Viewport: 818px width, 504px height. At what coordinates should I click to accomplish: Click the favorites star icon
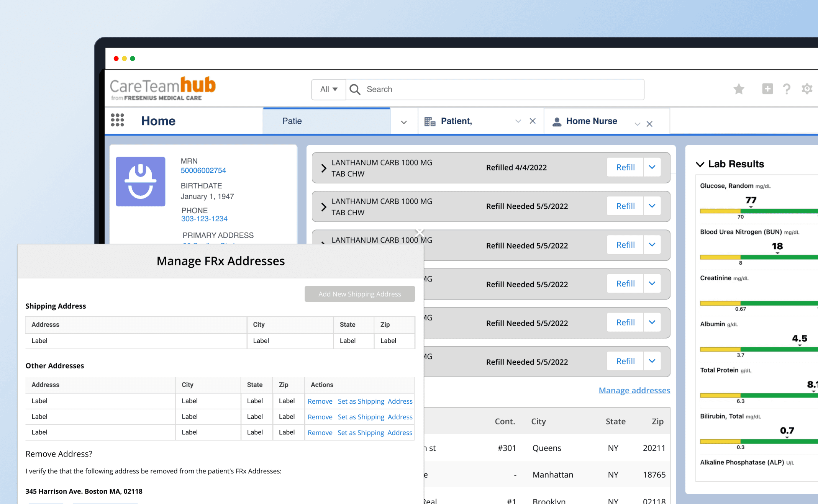tap(739, 89)
